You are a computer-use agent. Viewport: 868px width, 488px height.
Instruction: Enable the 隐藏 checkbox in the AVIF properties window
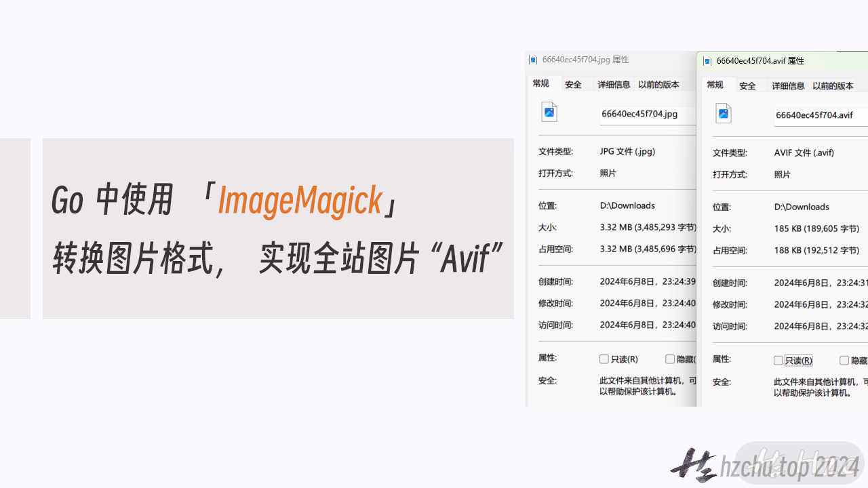(844, 361)
